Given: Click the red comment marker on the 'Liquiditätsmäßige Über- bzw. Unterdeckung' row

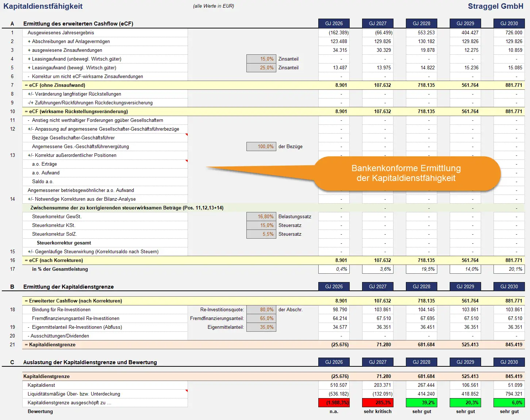Looking at the screenshot, I should (x=187, y=391).
